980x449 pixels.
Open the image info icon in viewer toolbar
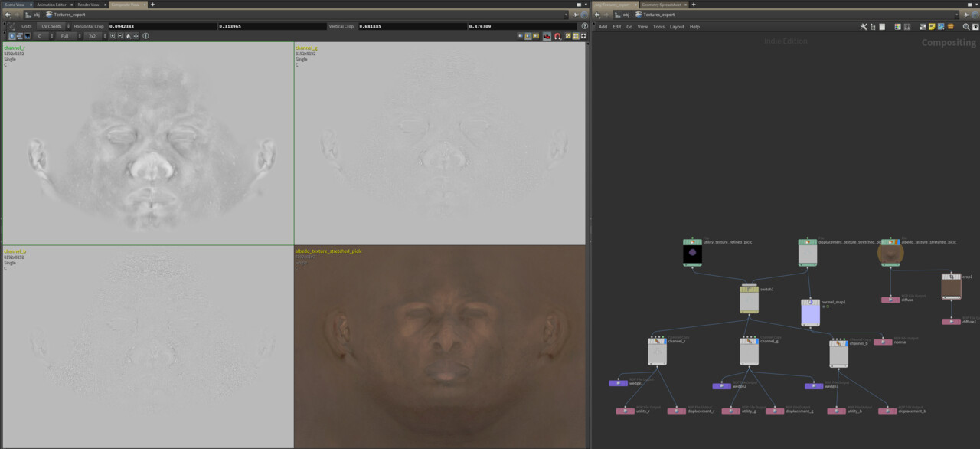pos(145,36)
